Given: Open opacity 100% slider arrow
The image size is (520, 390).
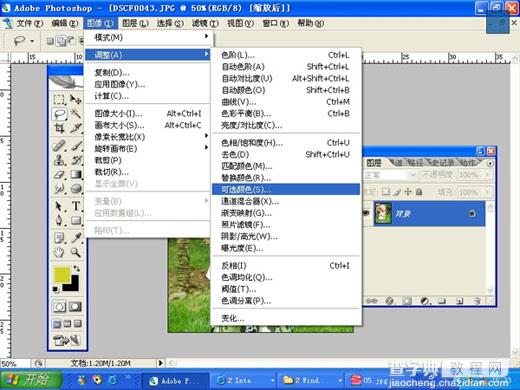Looking at the screenshot, I should click(x=487, y=175).
